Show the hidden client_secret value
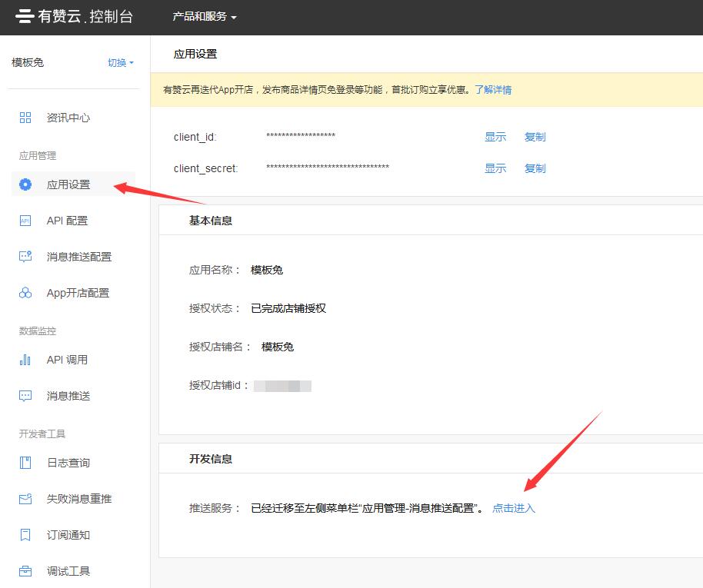 (495, 168)
